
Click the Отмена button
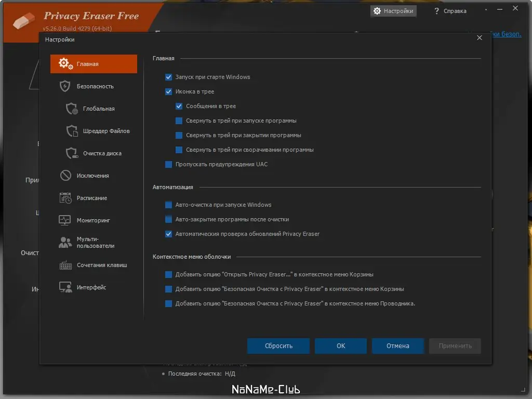[x=397, y=345]
